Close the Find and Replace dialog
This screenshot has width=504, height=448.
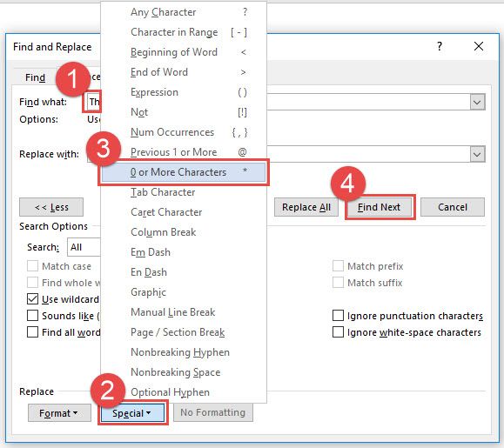pyautogui.click(x=479, y=46)
